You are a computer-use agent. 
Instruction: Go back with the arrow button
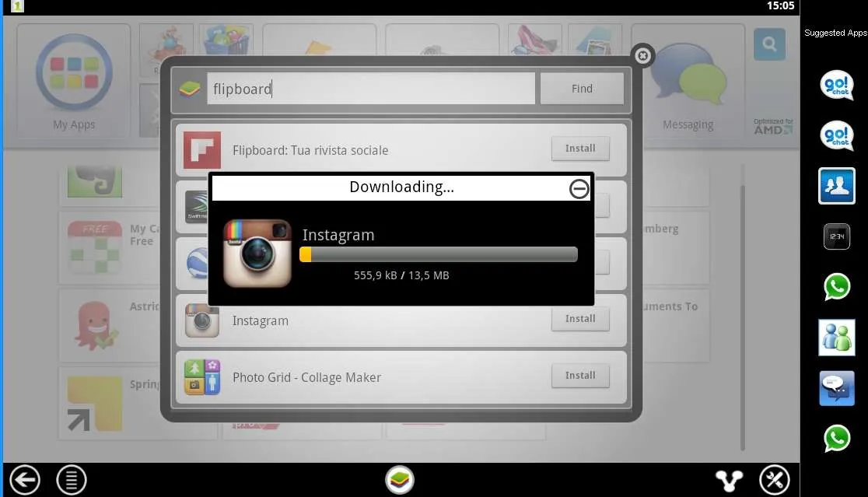(x=24, y=479)
